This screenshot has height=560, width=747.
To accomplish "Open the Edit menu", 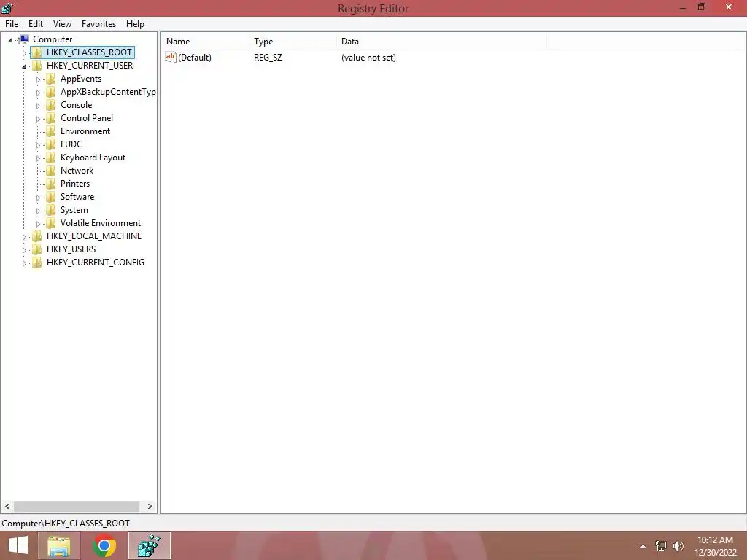I will click(x=36, y=24).
